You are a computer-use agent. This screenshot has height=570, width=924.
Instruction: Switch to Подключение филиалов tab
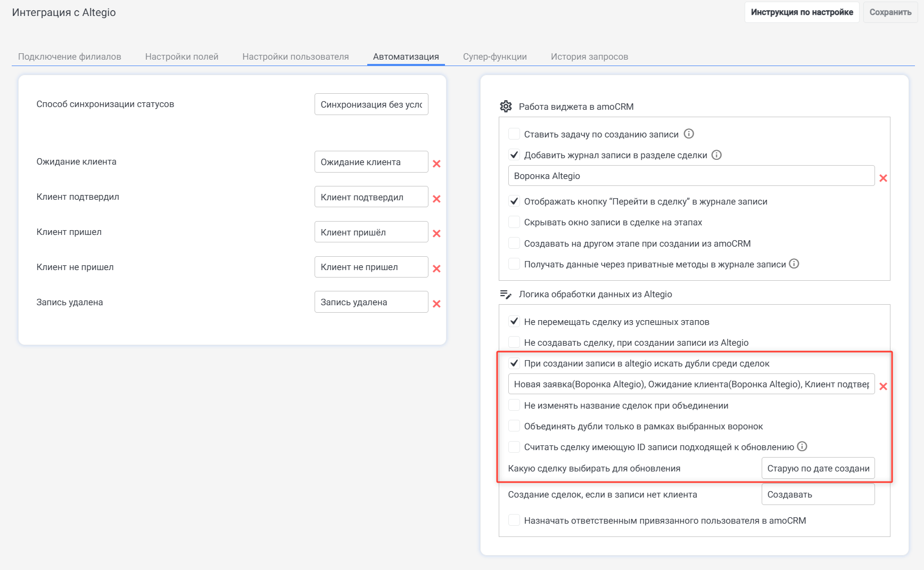(x=70, y=56)
